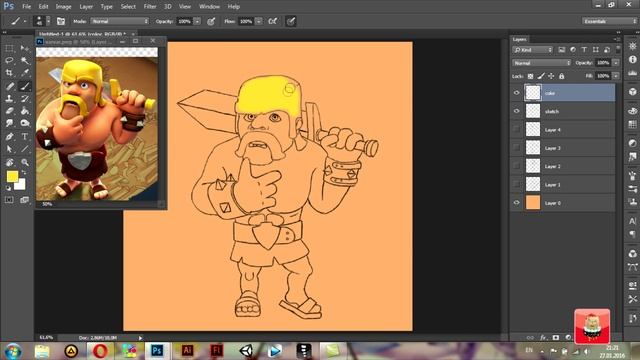The width and height of the screenshot is (640, 360).
Task: Select the Zoom tool
Action: (25, 162)
